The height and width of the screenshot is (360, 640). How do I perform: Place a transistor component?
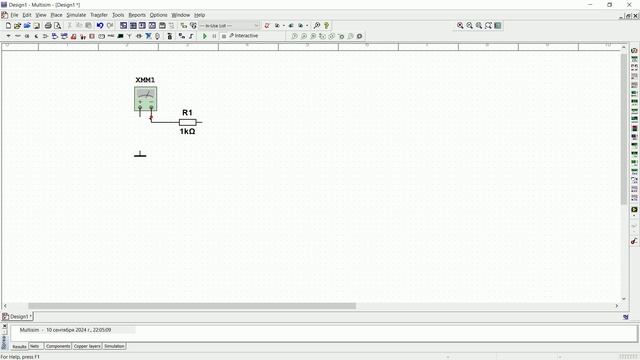click(36, 36)
